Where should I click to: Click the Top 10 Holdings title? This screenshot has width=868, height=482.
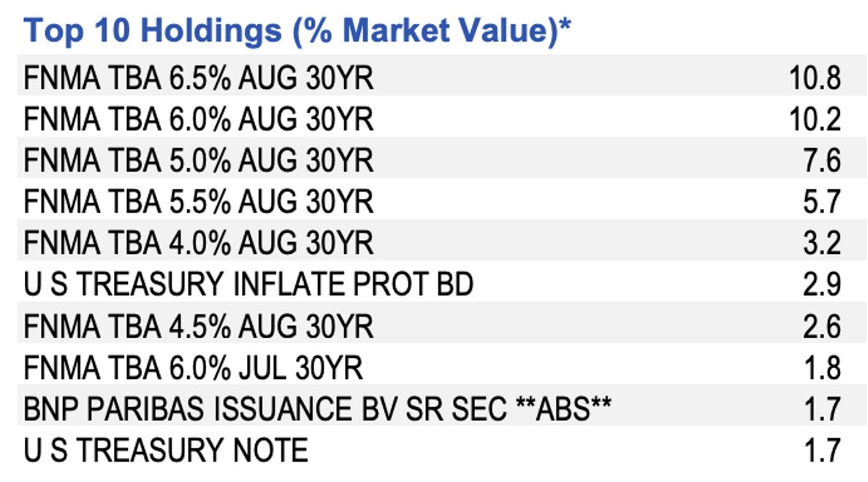coord(297,32)
